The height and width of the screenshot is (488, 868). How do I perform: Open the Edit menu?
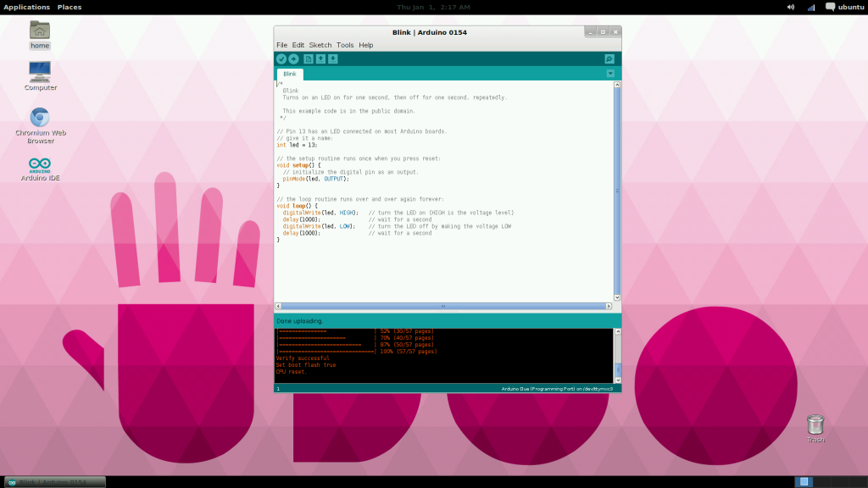point(298,45)
